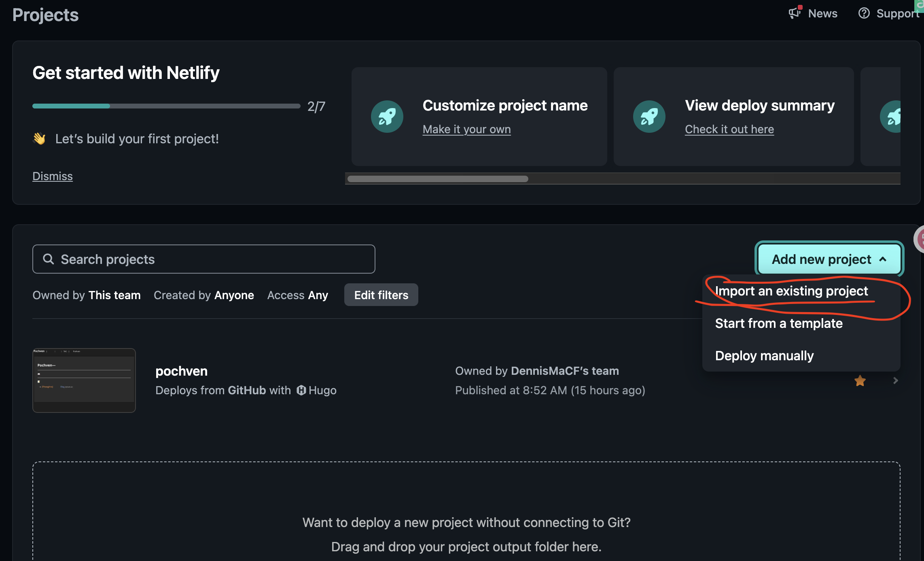Image resolution: width=924 pixels, height=561 pixels.
Task: Click the horizontal cards scrollbar
Action: pos(437,179)
